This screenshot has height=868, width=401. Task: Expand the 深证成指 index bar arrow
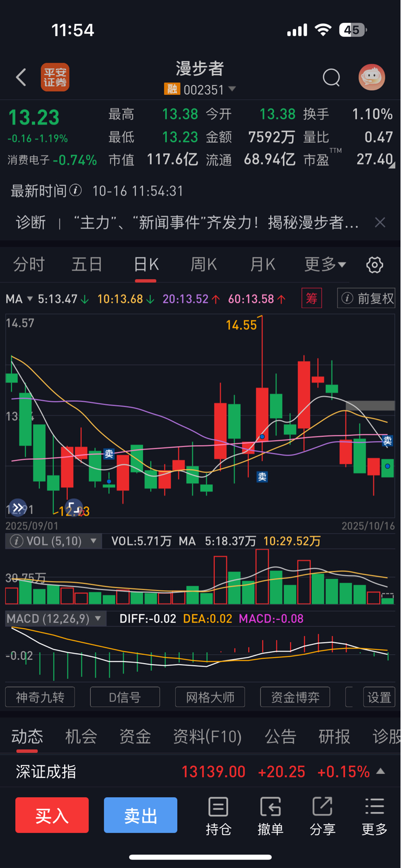381,771
